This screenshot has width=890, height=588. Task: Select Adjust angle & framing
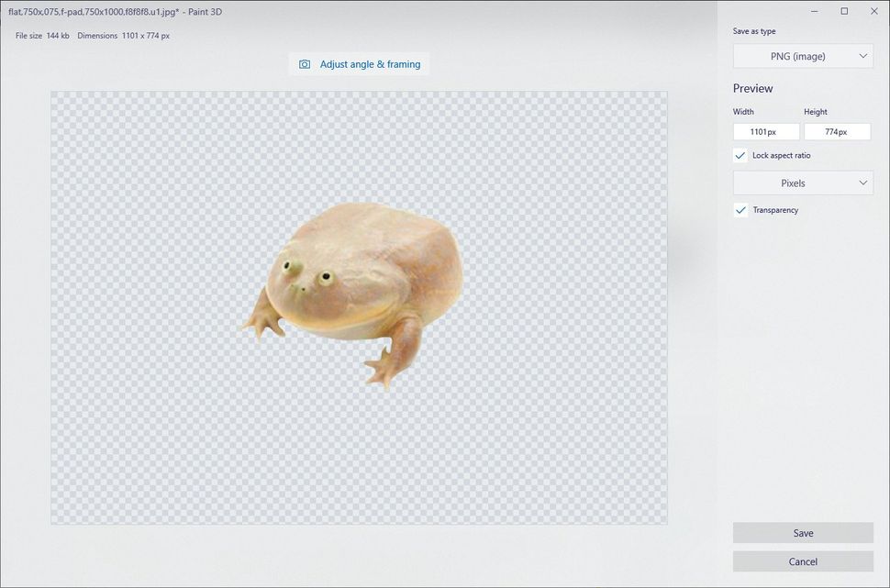358,64
